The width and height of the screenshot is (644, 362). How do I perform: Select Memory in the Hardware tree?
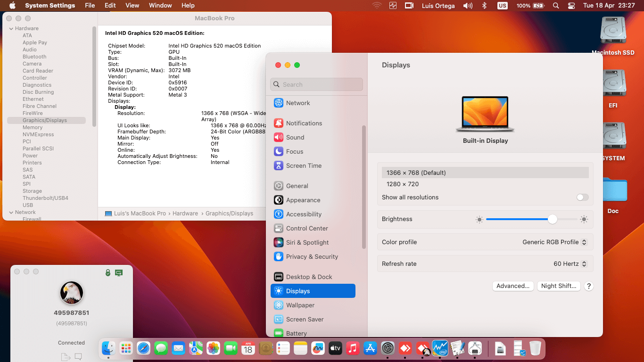33,128
